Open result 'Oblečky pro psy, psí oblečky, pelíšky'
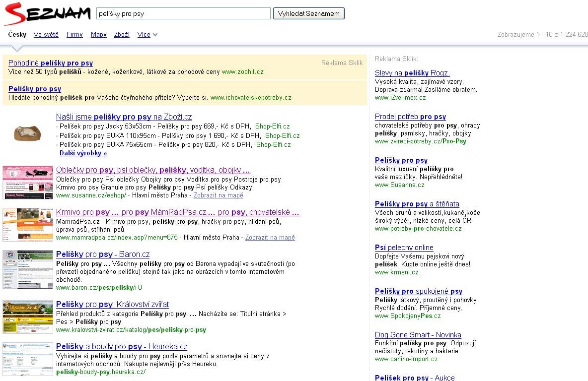588x381 pixels. click(153, 170)
